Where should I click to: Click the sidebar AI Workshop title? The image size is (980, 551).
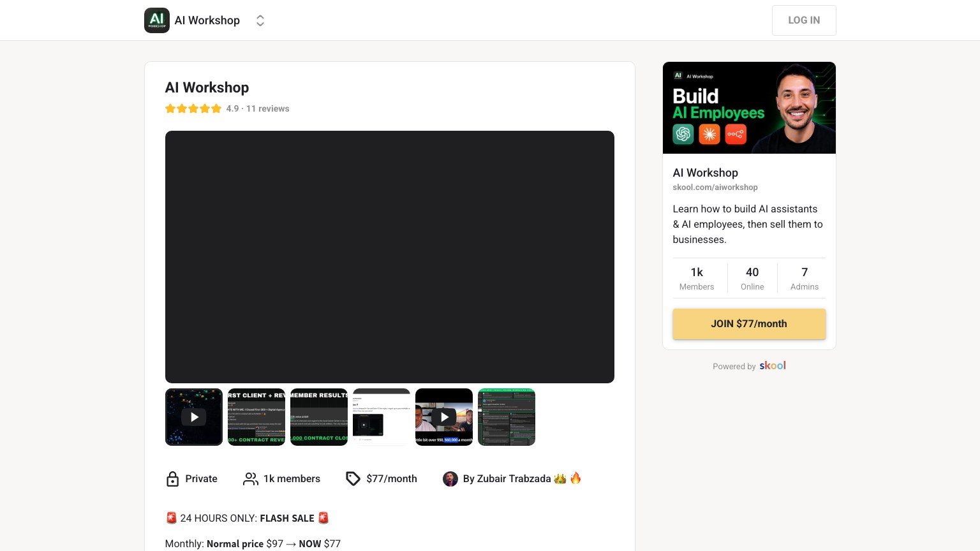pyautogui.click(x=706, y=173)
